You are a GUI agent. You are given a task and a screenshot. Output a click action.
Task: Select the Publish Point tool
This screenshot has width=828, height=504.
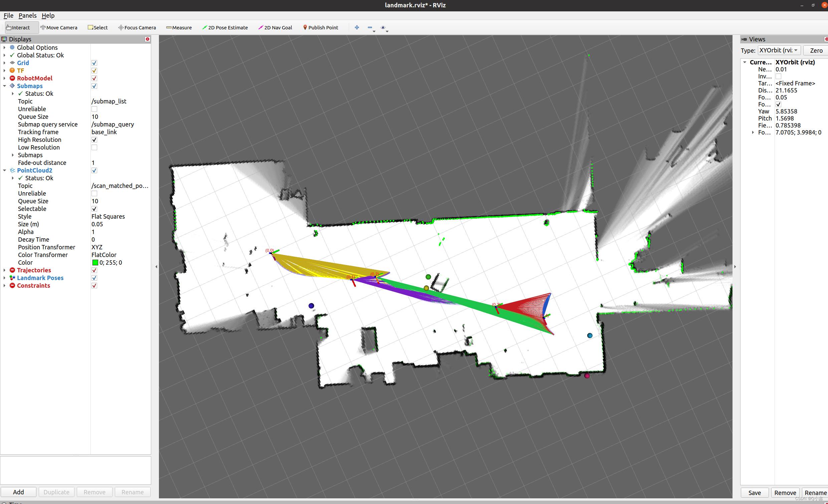click(x=320, y=28)
